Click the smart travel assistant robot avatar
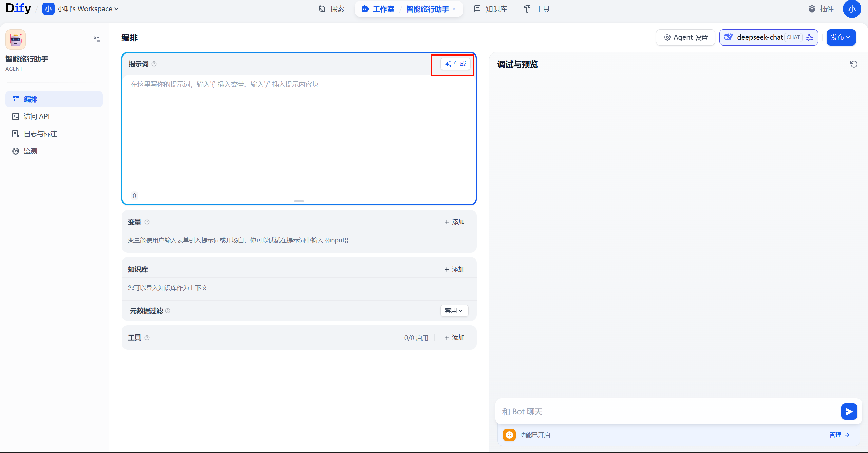This screenshot has width=868, height=453. (x=16, y=39)
